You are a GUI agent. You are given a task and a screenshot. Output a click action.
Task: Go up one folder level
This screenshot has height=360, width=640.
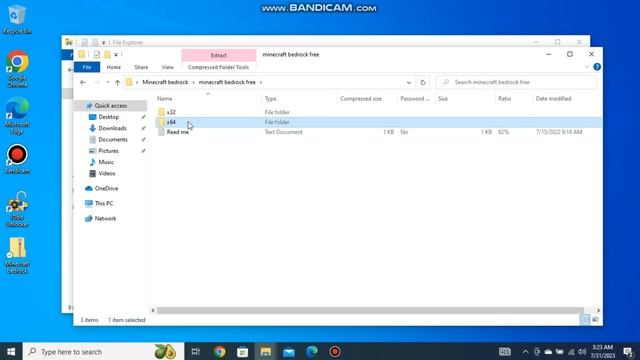[118, 82]
